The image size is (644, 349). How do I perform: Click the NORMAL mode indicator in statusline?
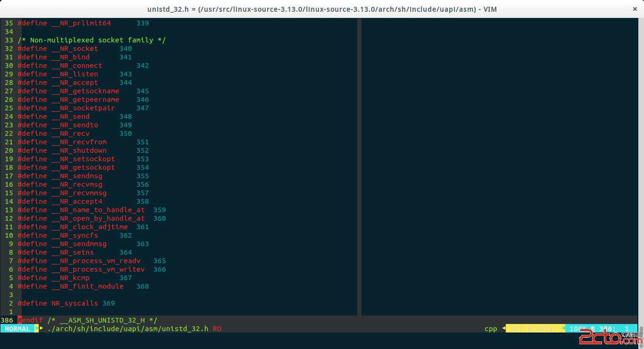coord(17,329)
